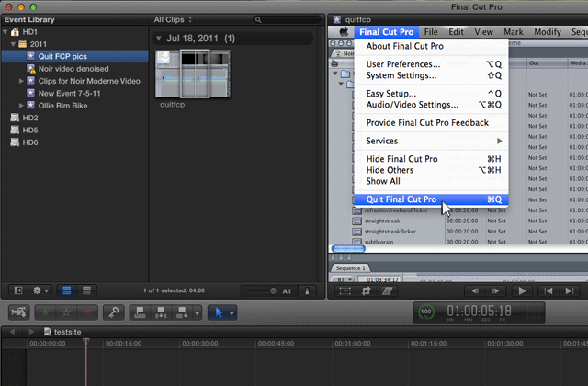Open the tool selection pop-up arrow
This screenshot has height=386, width=588.
232,312
